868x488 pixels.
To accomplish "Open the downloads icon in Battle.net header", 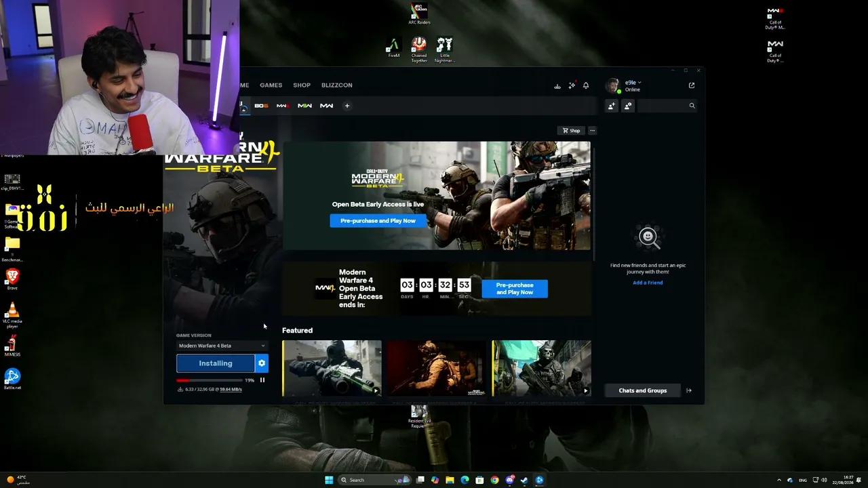I will click(x=557, y=85).
